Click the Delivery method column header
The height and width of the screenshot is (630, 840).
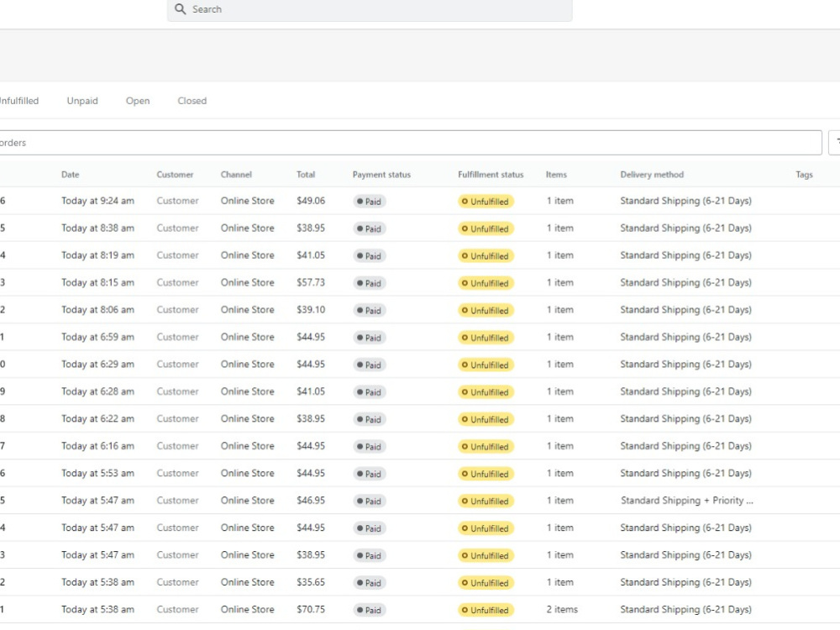(652, 175)
